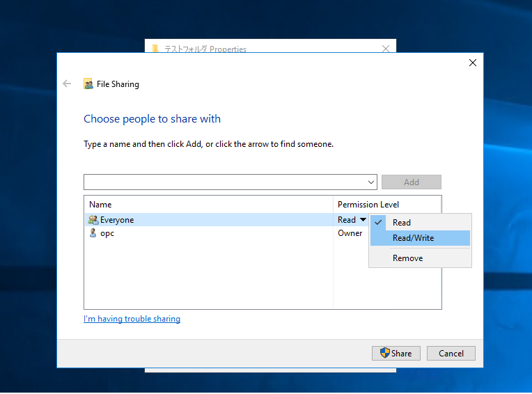Click the folder icon in Properties title bar
The image size is (532, 394).
(x=155, y=49)
